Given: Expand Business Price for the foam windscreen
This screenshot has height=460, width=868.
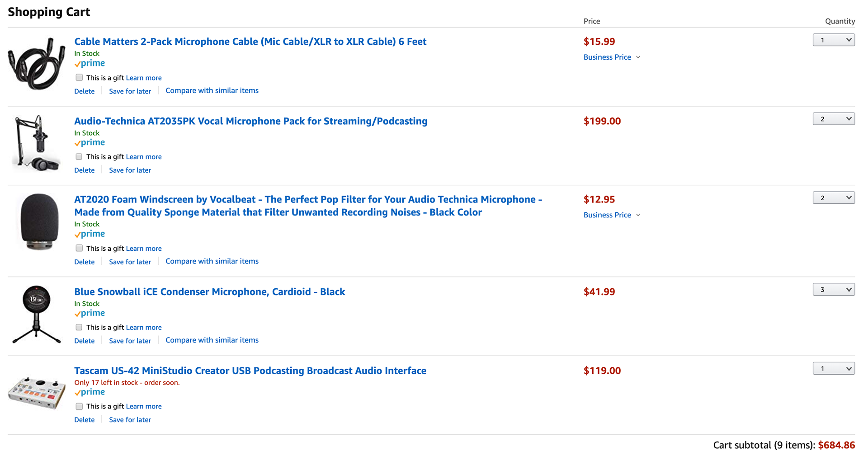Looking at the screenshot, I should [612, 215].
